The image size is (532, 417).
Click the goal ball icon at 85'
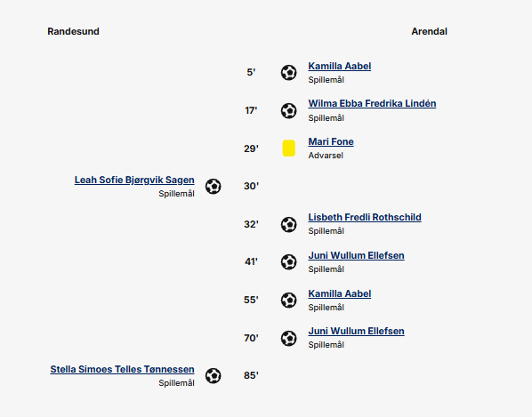(214, 375)
